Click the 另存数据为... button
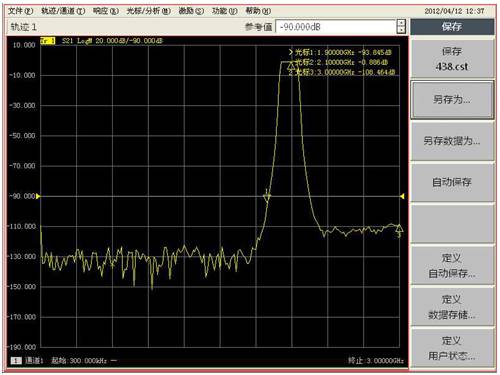Viewport: 500px width, 375px height. 452,141
